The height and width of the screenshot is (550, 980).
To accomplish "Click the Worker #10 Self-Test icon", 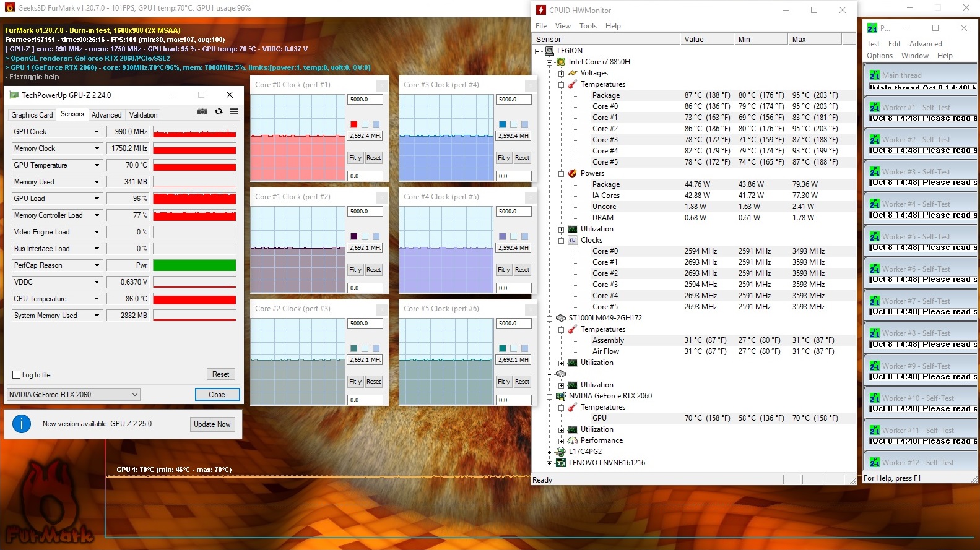I will click(x=874, y=398).
